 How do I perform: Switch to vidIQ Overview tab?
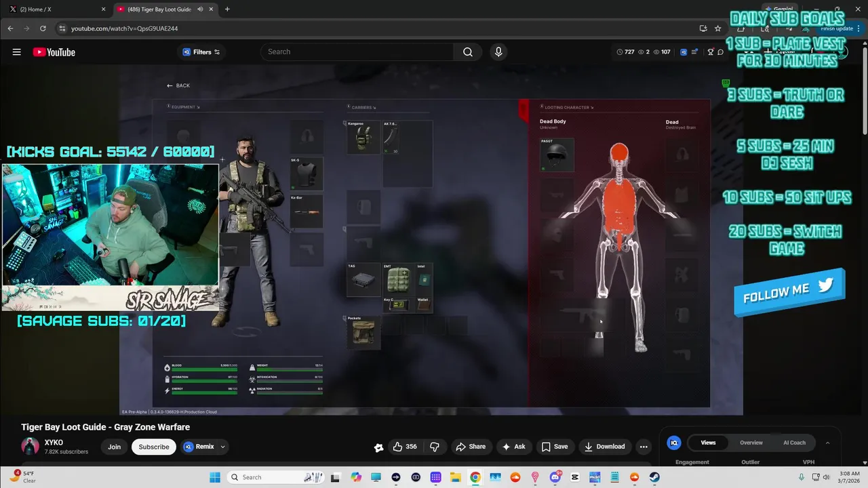[x=751, y=443]
